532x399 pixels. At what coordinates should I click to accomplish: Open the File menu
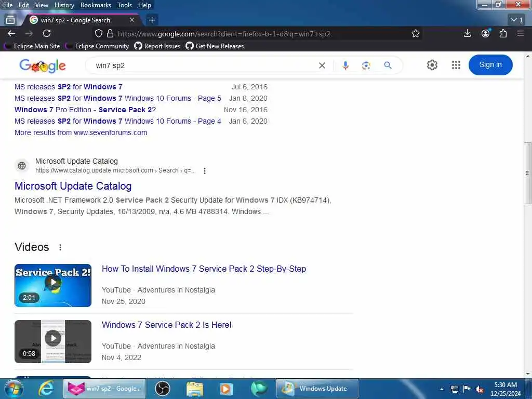click(8, 5)
